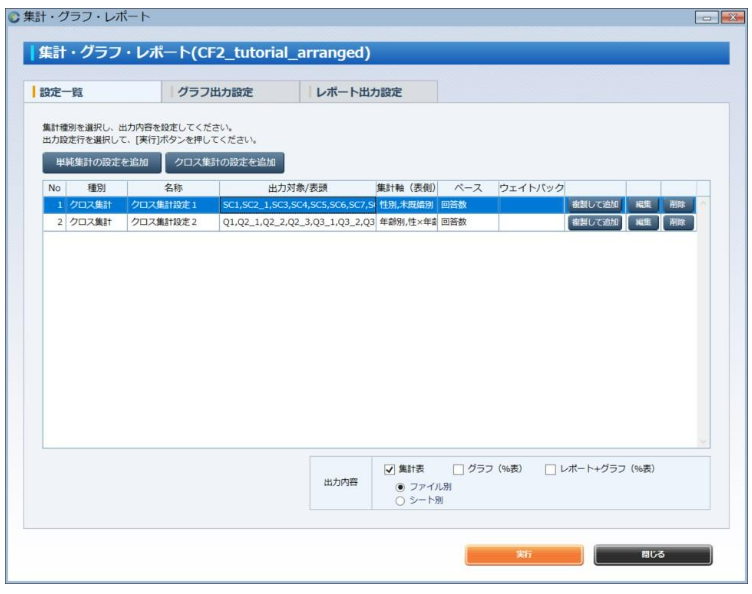
Task: Select row クロス集計設定 2 name cell
Action: tap(173, 222)
